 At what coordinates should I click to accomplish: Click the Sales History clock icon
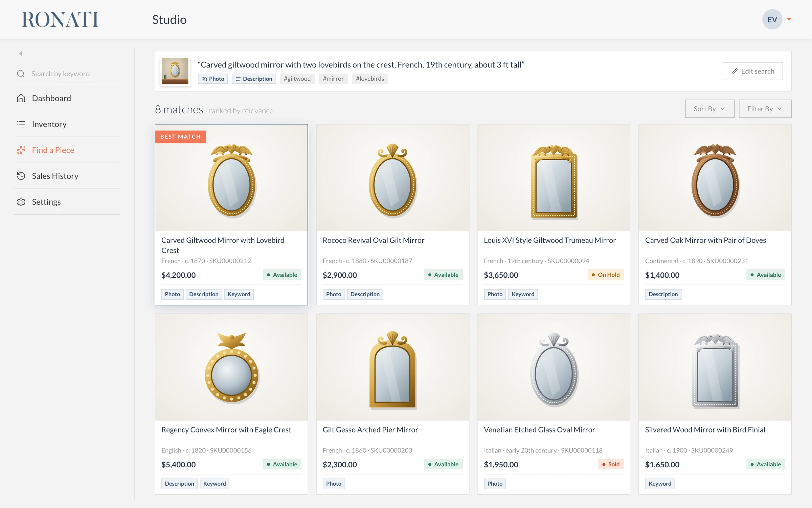tap(21, 176)
